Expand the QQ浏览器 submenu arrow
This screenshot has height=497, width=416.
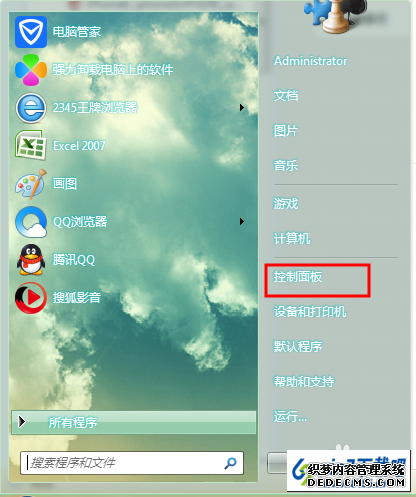coord(242,222)
